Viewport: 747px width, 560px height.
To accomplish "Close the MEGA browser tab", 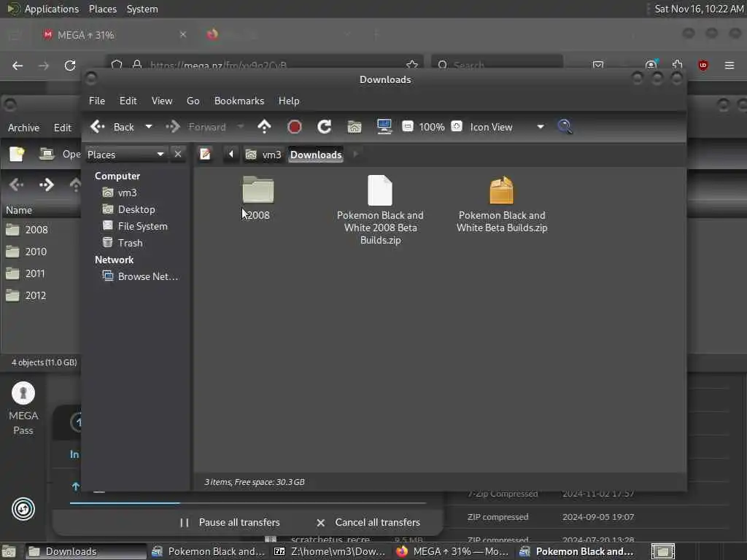I will [183, 34].
